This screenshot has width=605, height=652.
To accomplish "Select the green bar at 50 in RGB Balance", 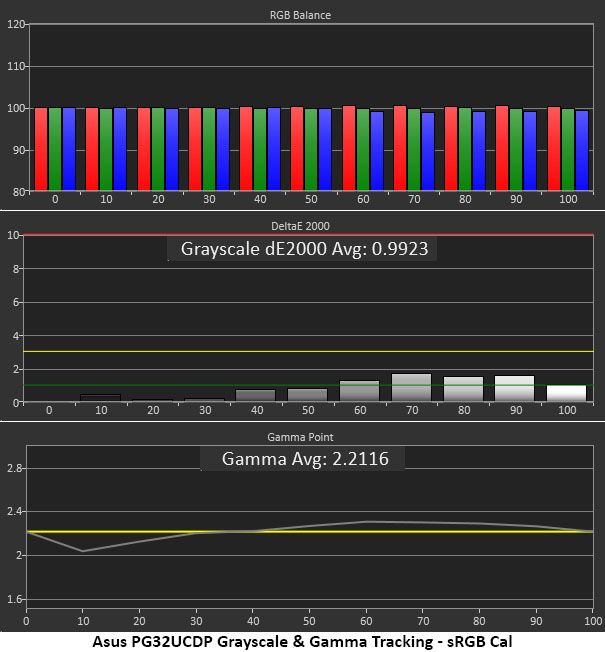I will [311, 150].
